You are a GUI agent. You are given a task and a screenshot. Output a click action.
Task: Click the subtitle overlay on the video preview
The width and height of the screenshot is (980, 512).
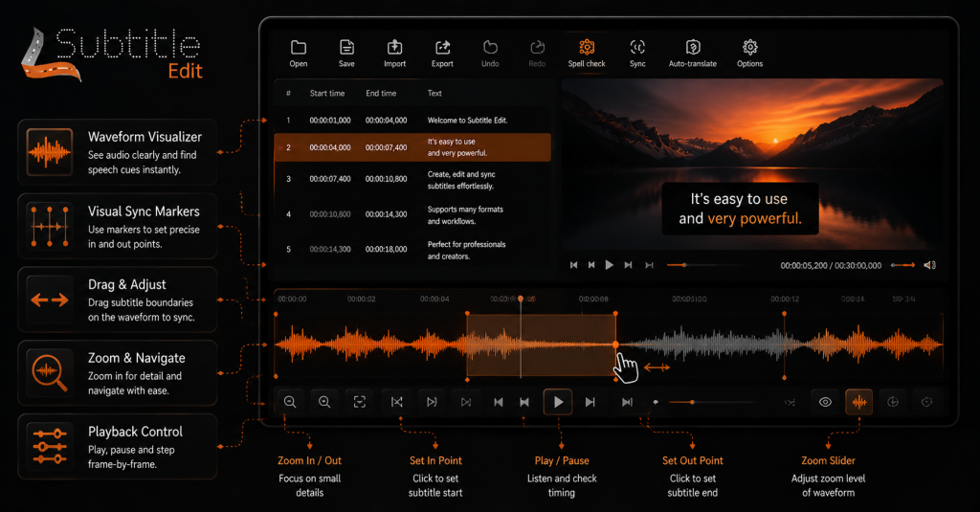coord(740,209)
